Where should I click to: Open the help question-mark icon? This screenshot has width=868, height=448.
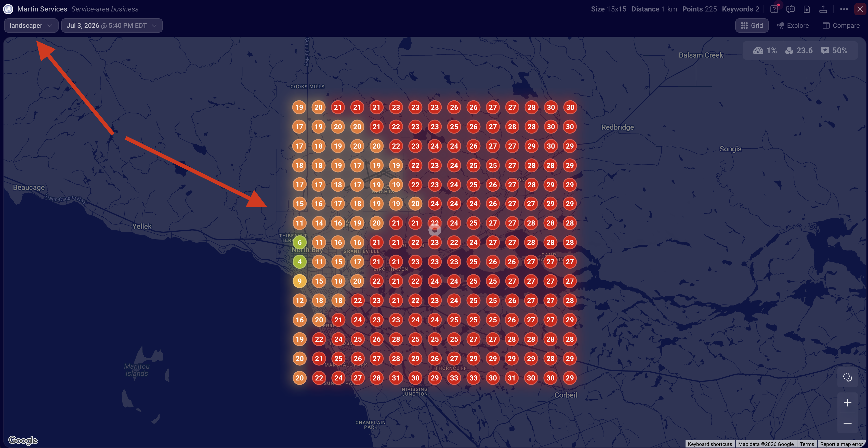[774, 9]
